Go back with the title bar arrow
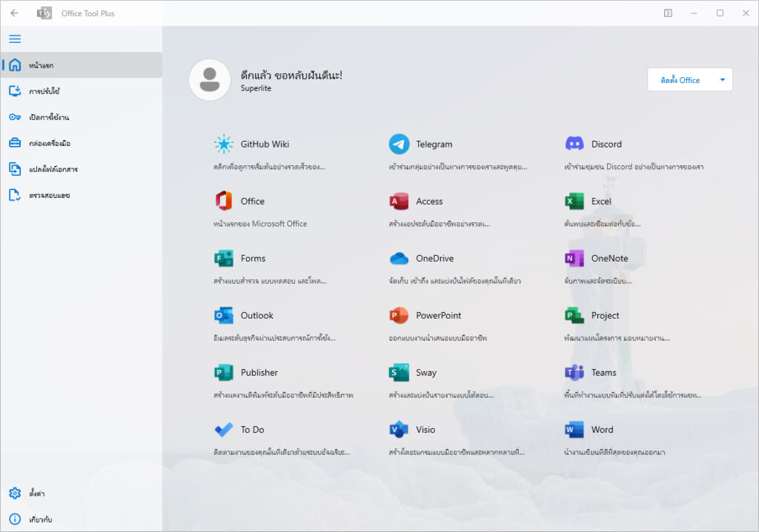The height and width of the screenshot is (532, 759). 15,13
